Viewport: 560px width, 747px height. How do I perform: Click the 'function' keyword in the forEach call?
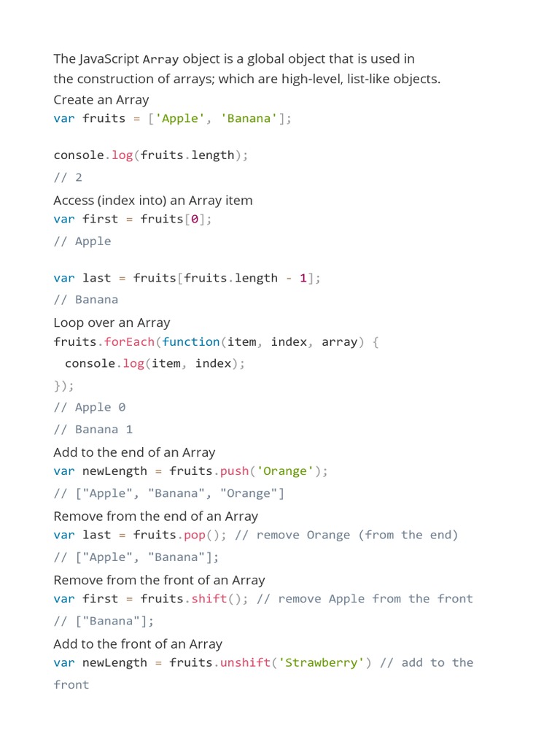[190, 341]
